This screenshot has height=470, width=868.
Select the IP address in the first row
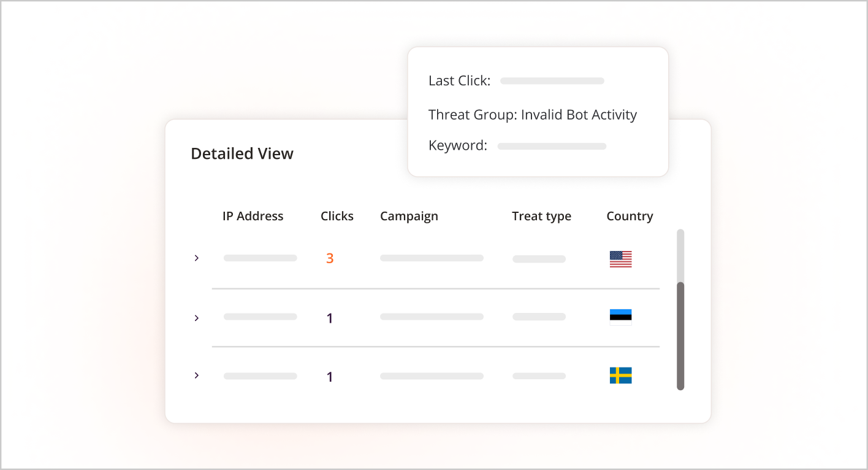260,258
